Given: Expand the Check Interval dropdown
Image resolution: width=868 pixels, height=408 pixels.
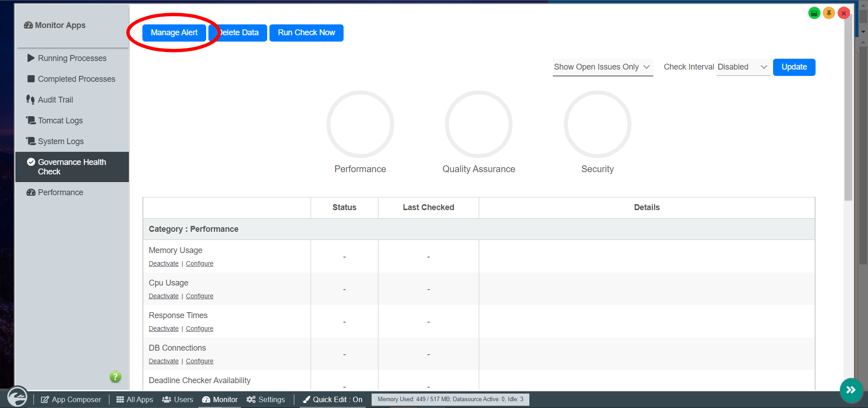Looking at the screenshot, I should pyautogui.click(x=743, y=67).
